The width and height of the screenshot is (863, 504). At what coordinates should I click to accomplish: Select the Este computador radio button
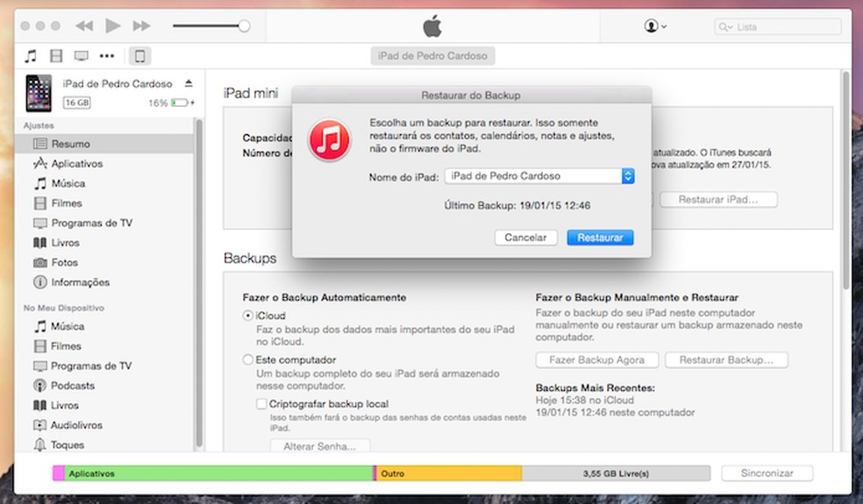pos(247,360)
